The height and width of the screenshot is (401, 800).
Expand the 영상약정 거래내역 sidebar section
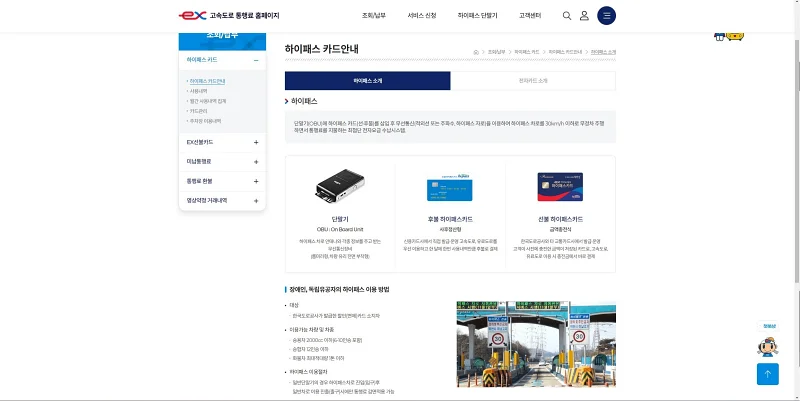[x=222, y=200]
